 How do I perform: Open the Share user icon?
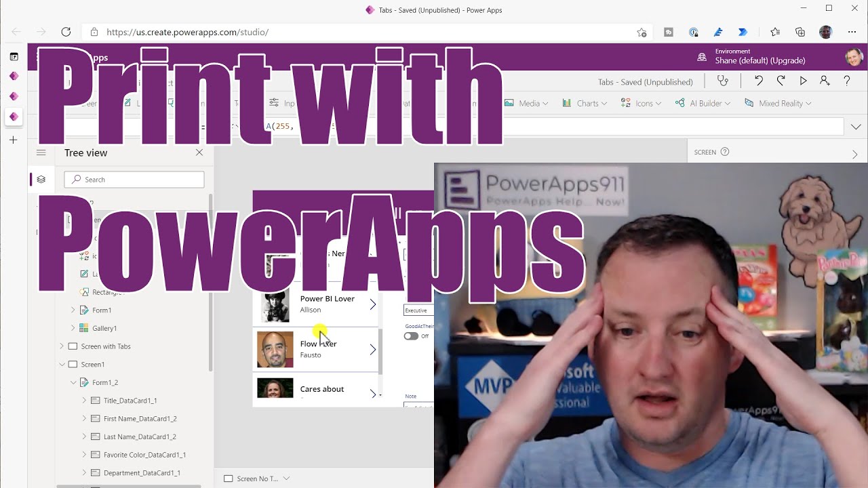click(x=825, y=81)
